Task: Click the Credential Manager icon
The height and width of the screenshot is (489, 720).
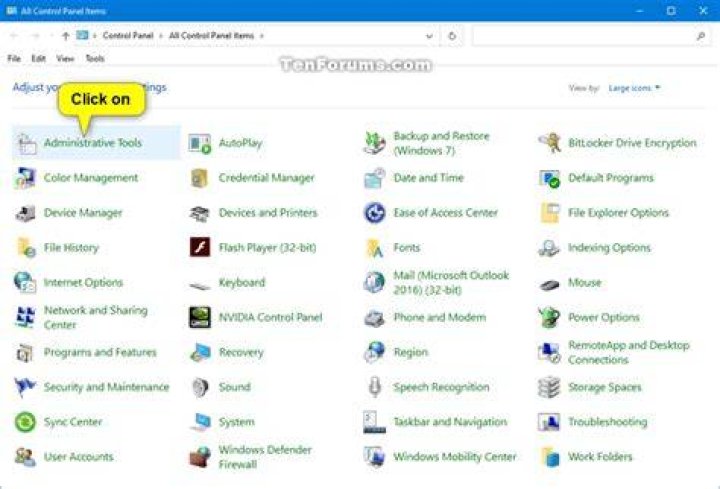Action: [x=200, y=178]
